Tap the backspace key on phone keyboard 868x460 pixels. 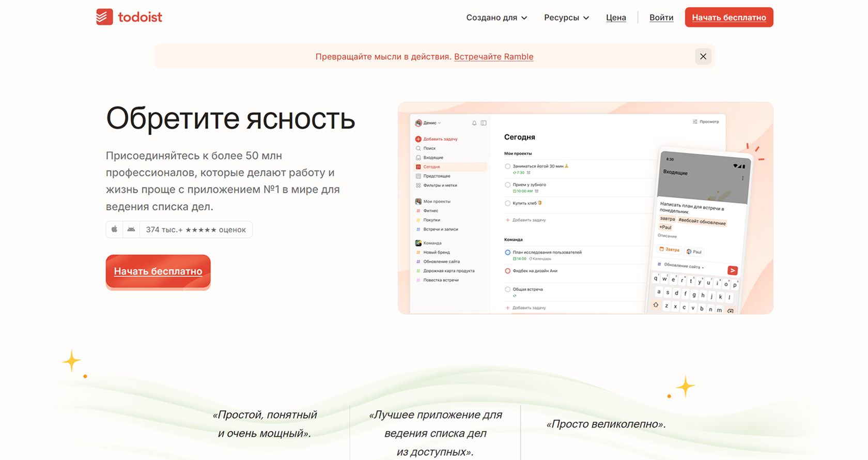(730, 311)
